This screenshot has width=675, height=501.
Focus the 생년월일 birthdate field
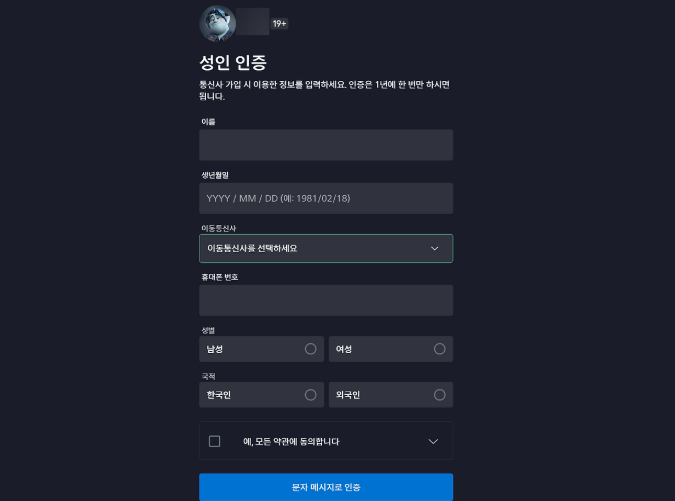pyautogui.click(x=326, y=198)
